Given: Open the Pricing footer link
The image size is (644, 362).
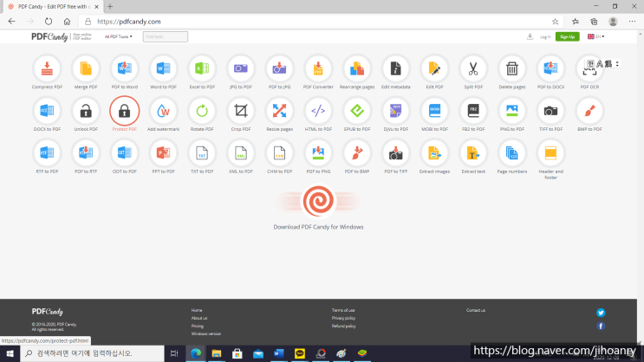Looking at the screenshot, I should 197,326.
